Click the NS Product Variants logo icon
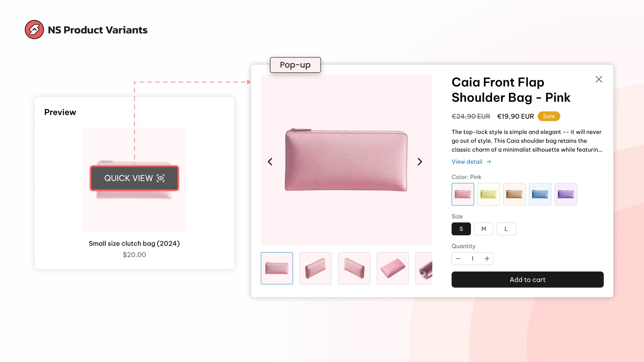Screen dimensions: 644x362 [34, 29]
